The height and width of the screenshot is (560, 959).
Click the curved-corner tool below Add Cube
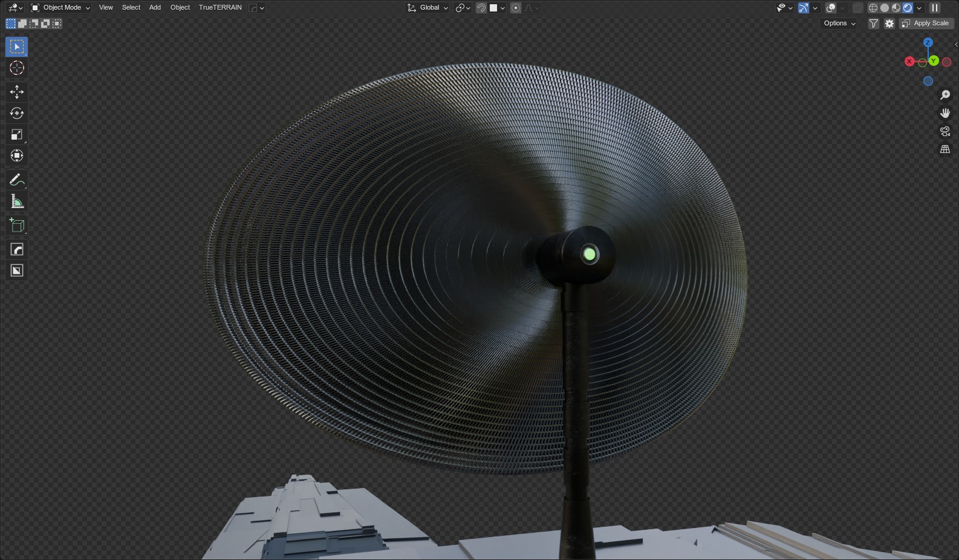[17, 249]
